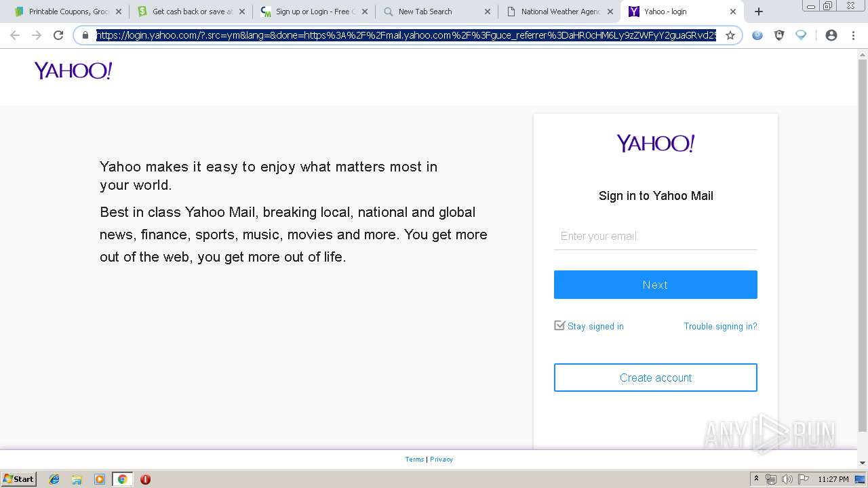Click the browser forward arrow
The width and height of the screenshot is (868, 488).
coord(37,35)
